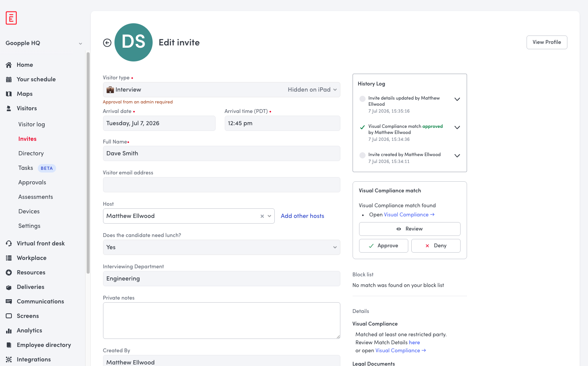Open Visual Compliance link in match card
Image resolution: width=588 pixels, height=366 pixels.
(409, 215)
